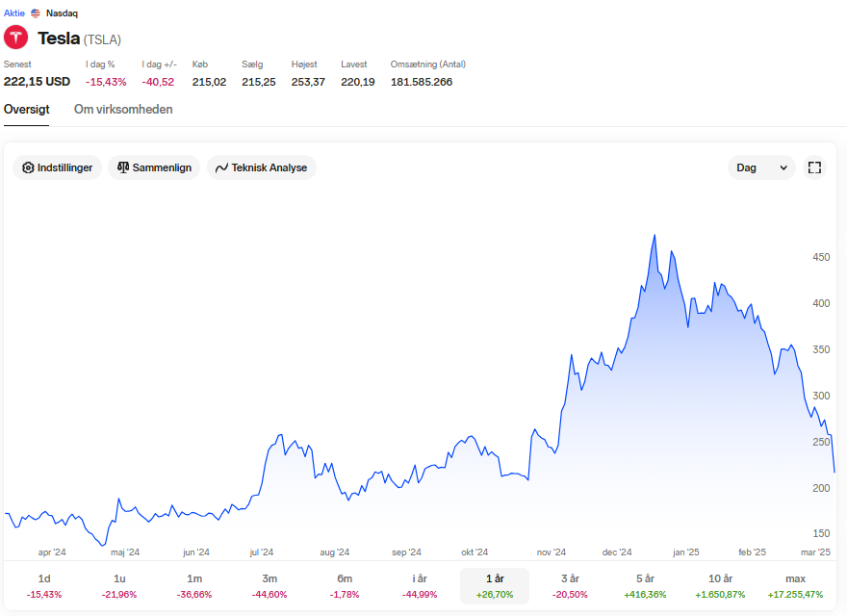Click the 150 y-axis label
The height and width of the screenshot is (616, 847).
[x=821, y=533]
